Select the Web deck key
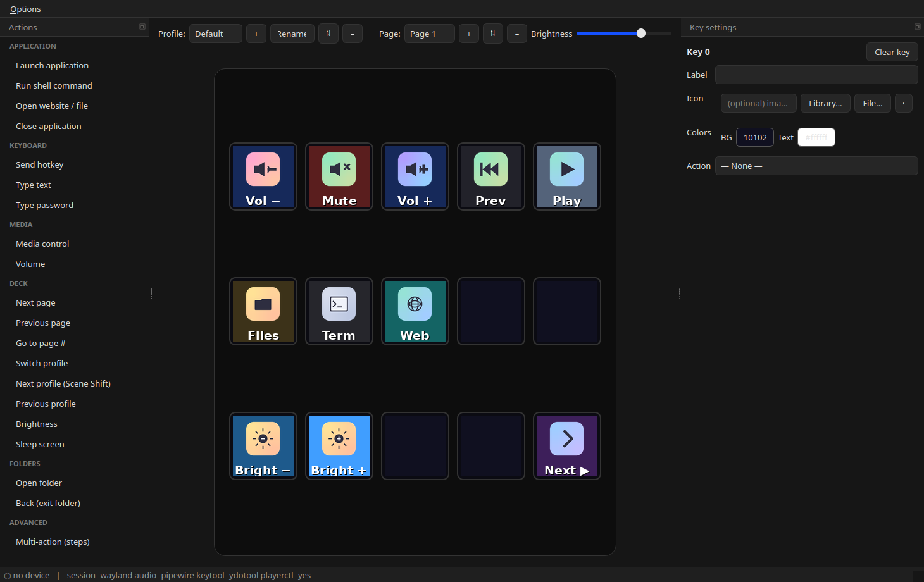Viewport: 924px width, 582px height. 415,311
